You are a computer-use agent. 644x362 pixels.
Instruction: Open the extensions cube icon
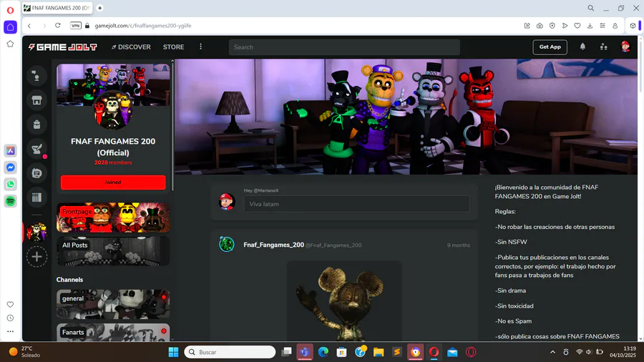tap(633, 26)
